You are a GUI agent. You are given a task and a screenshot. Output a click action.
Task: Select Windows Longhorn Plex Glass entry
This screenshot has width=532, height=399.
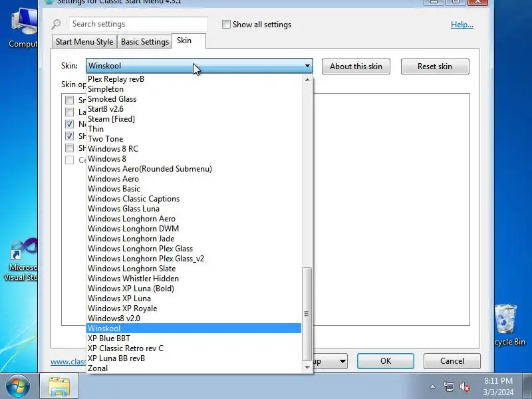coord(194,249)
